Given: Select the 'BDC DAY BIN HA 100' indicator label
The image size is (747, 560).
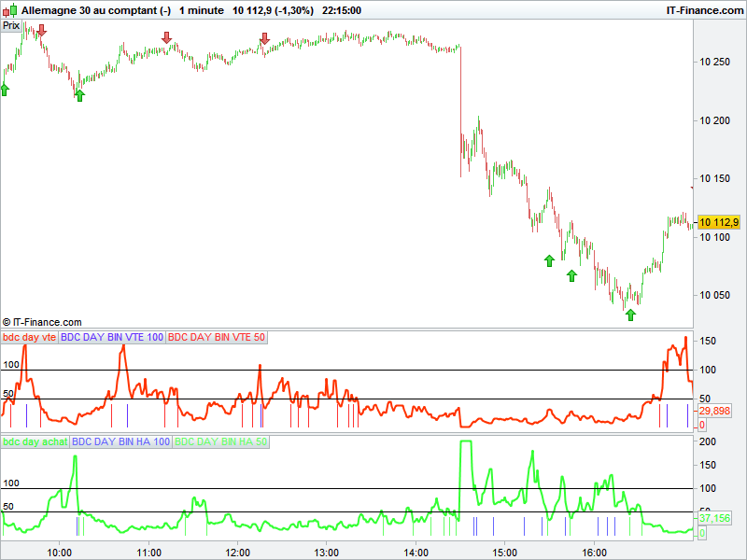Looking at the screenshot, I should pyautogui.click(x=120, y=441).
